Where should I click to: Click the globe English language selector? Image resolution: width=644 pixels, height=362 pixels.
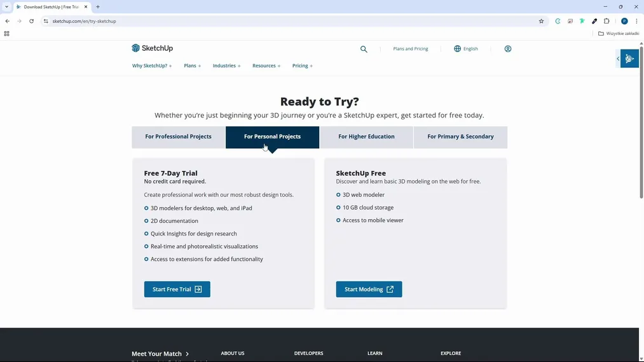[x=466, y=49]
